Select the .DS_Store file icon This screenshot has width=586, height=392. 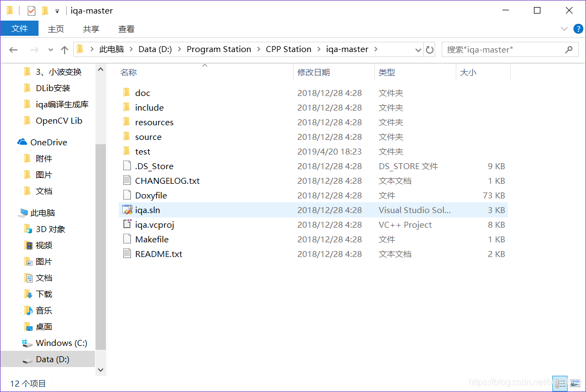(x=127, y=166)
